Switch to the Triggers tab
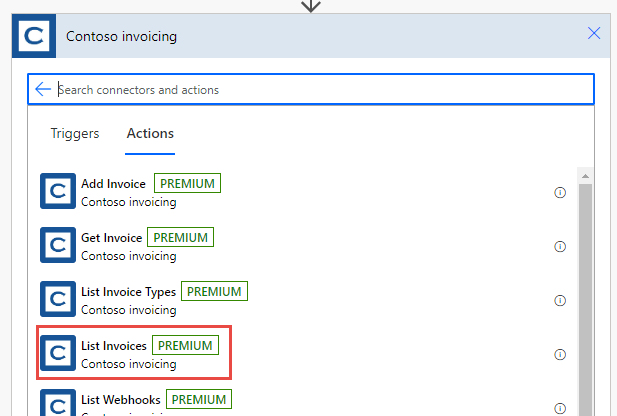 pos(75,133)
